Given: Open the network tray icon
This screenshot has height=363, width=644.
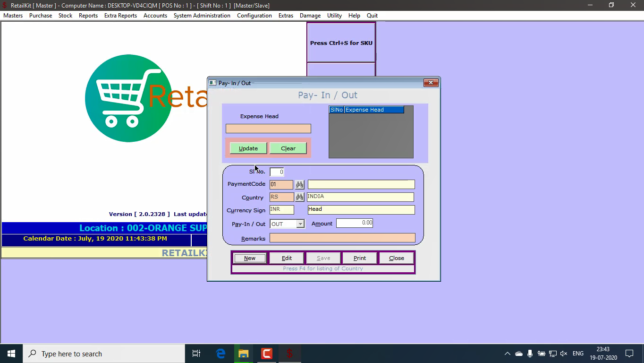Looking at the screenshot, I should pos(553,354).
